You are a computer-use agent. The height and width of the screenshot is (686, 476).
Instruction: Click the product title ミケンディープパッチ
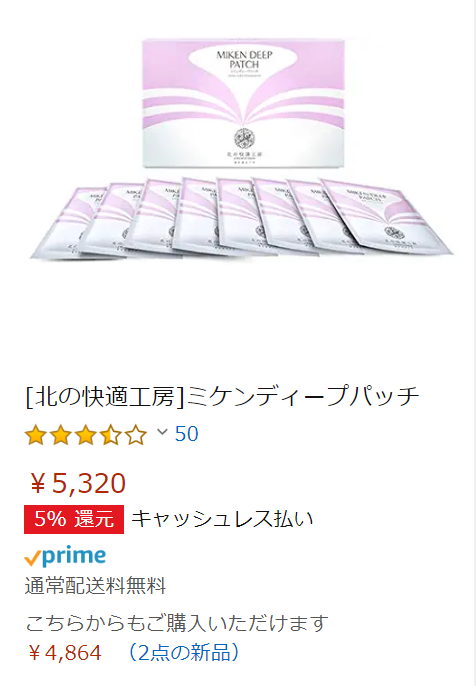(x=222, y=396)
